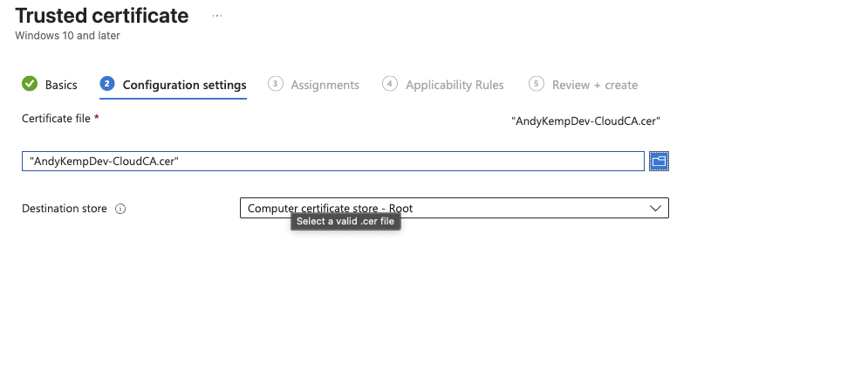Viewport: 868px width, 366px height.
Task: Click the 'Select a valid .cer file' tooltip
Action: tap(345, 221)
